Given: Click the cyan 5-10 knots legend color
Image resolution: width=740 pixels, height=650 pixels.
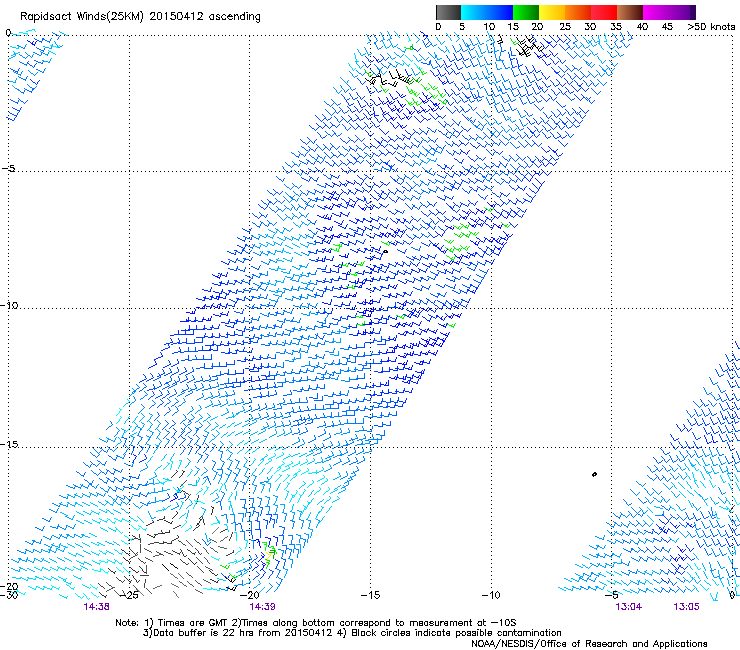Looking at the screenshot, I should [474, 12].
